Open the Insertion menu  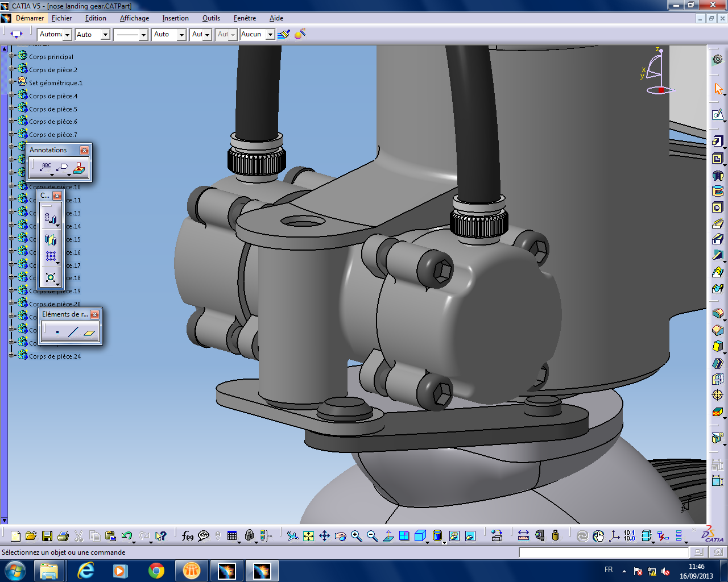pyautogui.click(x=175, y=18)
